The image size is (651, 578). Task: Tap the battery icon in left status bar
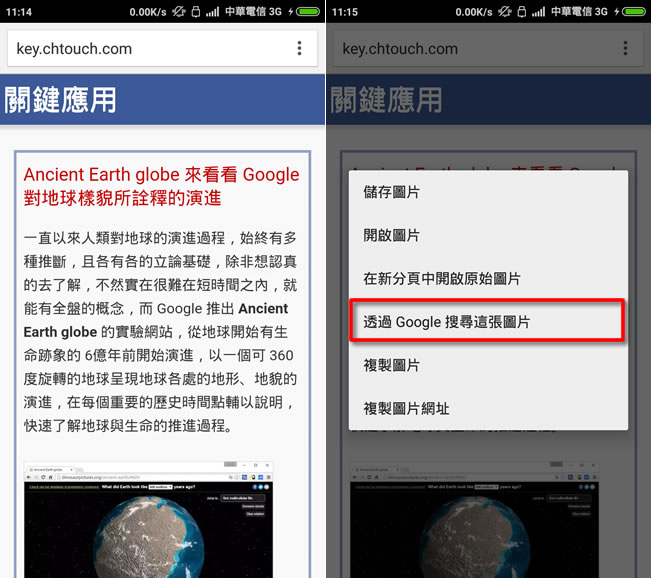[x=311, y=11]
